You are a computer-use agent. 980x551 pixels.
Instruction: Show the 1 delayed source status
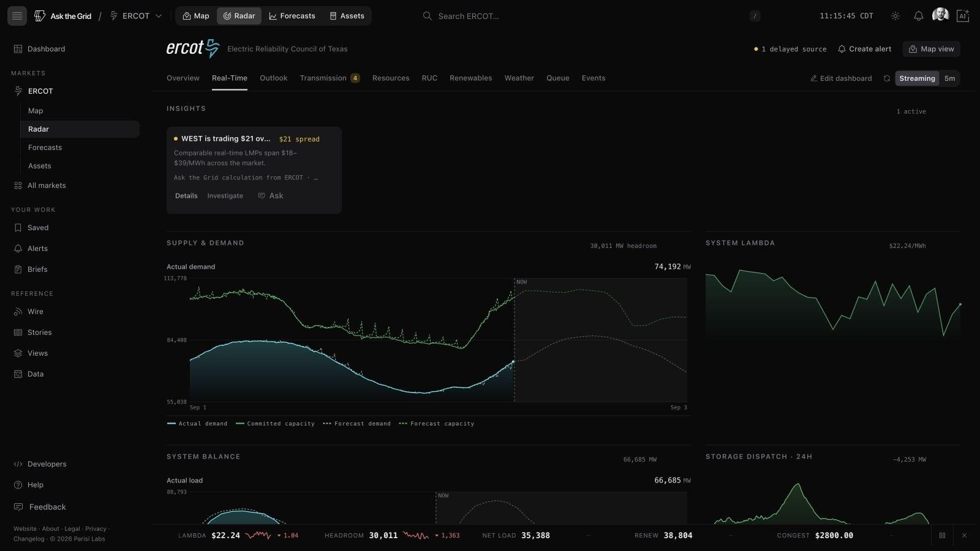point(790,49)
